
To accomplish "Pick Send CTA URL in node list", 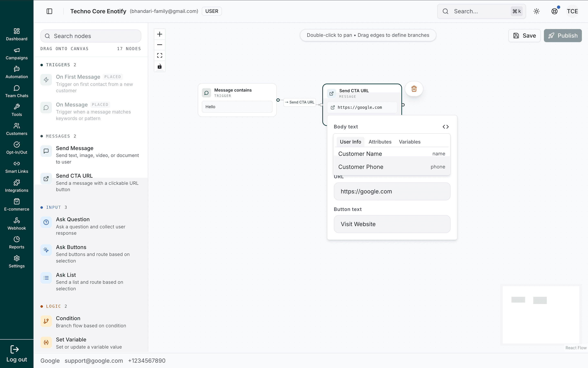I will point(91,183).
